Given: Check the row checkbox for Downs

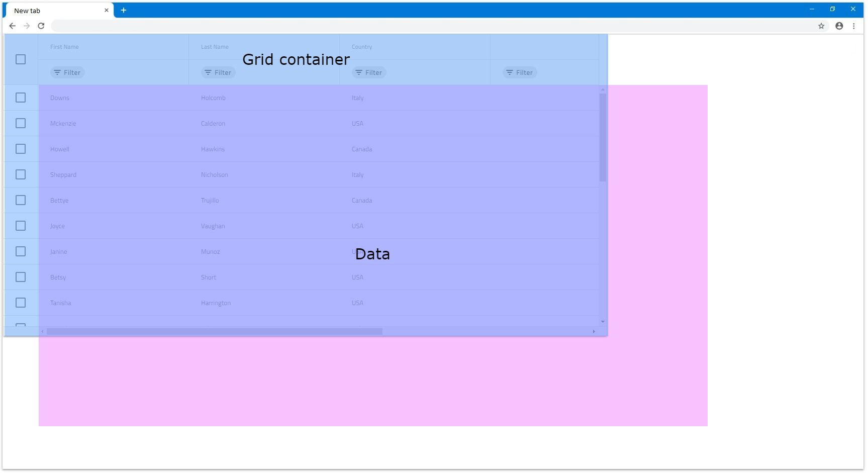Looking at the screenshot, I should [21, 98].
